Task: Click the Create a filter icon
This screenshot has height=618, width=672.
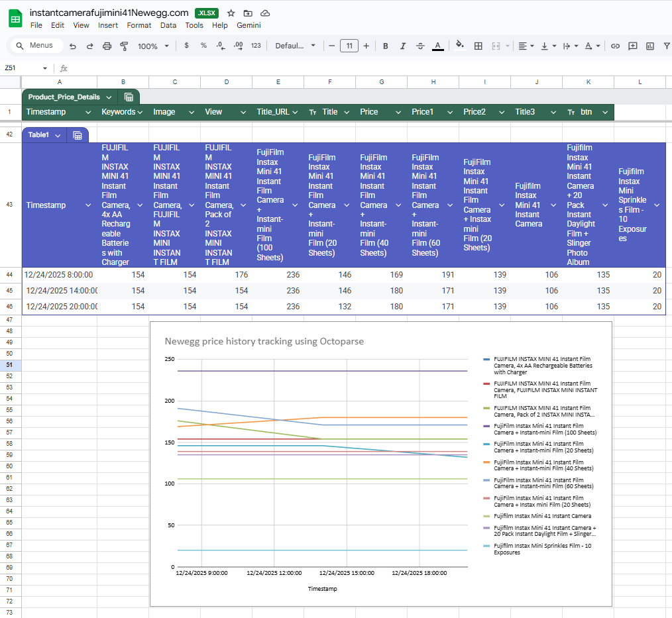Action: click(x=665, y=46)
